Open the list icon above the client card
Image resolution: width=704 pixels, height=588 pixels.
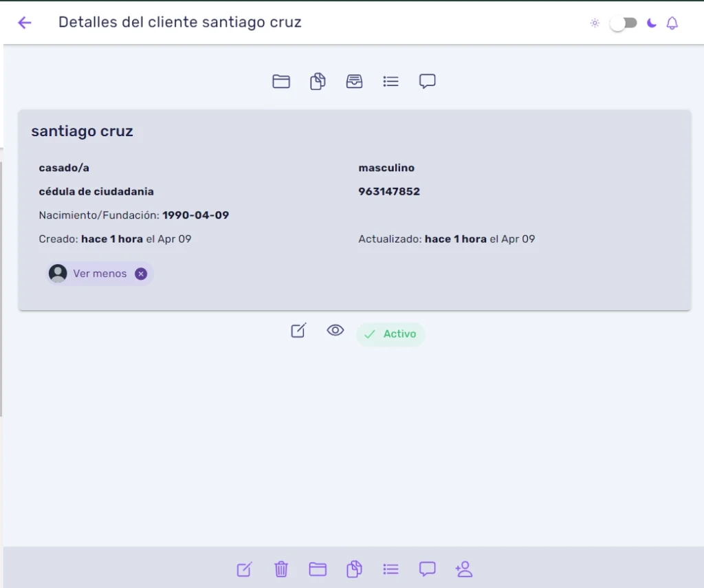(390, 81)
